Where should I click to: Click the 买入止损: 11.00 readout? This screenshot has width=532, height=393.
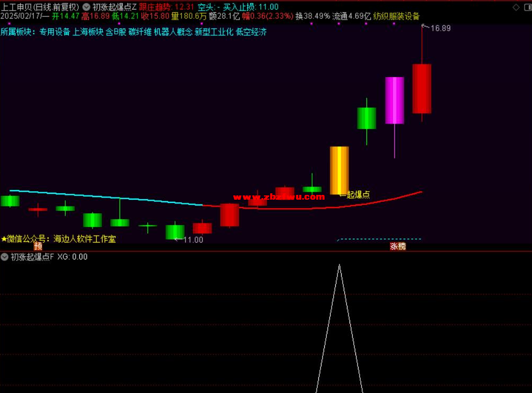point(251,7)
